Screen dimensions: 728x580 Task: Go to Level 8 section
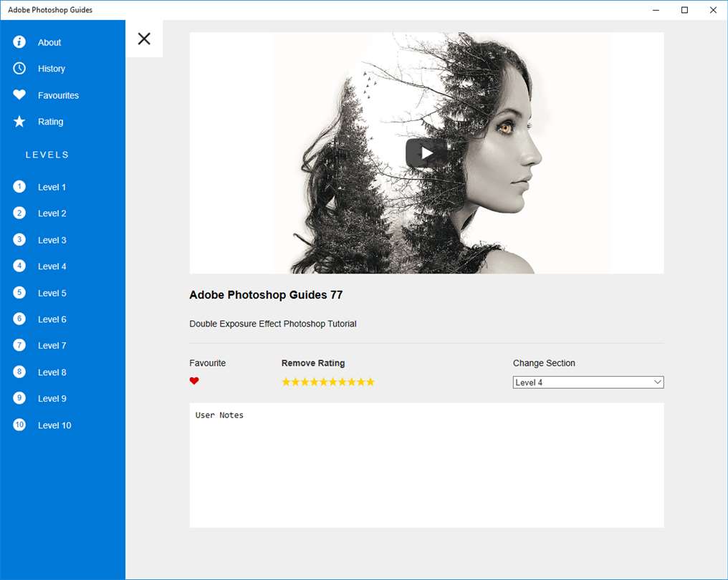(x=52, y=372)
